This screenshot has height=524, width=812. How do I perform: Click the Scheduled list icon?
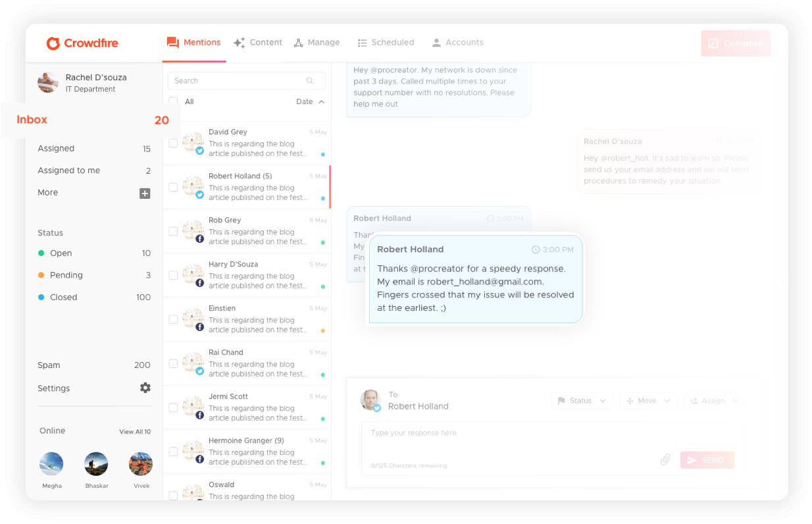click(362, 43)
